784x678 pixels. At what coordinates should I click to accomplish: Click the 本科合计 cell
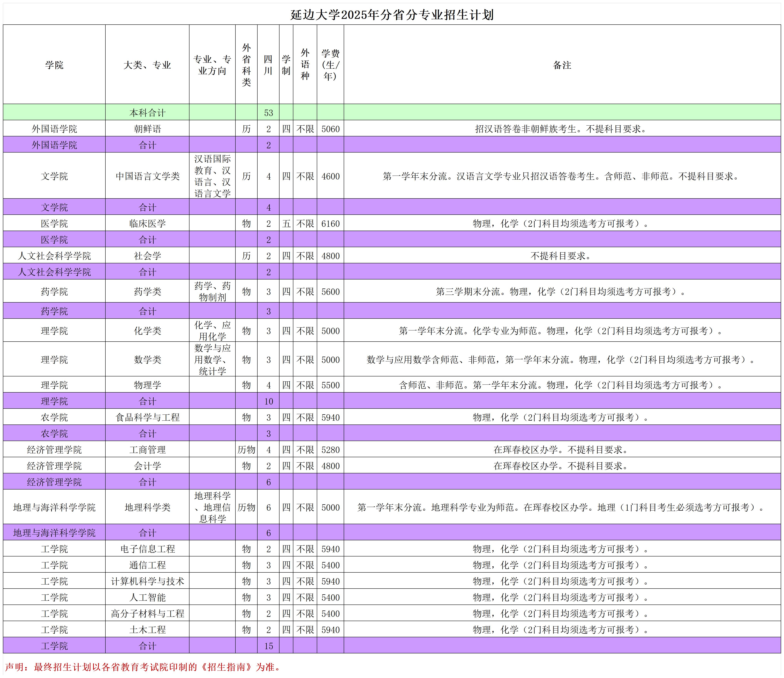(x=147, y=112)
